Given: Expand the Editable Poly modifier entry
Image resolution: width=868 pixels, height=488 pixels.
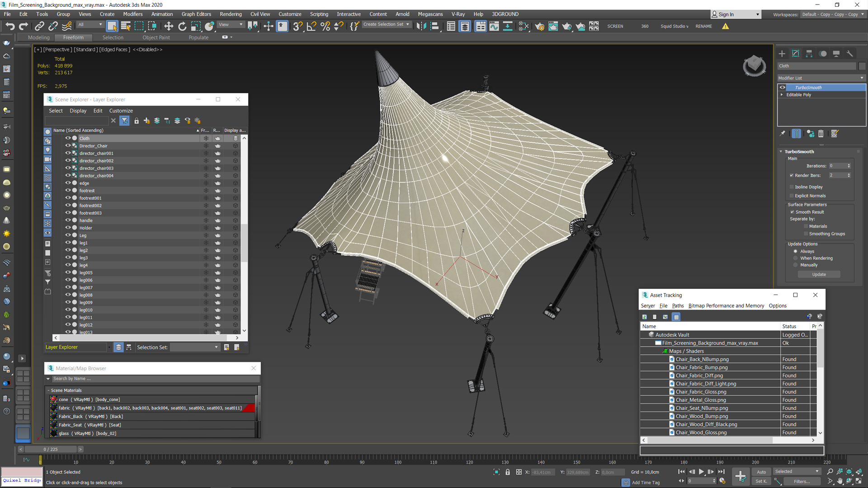Looking at the screenshot, I should coord(782,95).
